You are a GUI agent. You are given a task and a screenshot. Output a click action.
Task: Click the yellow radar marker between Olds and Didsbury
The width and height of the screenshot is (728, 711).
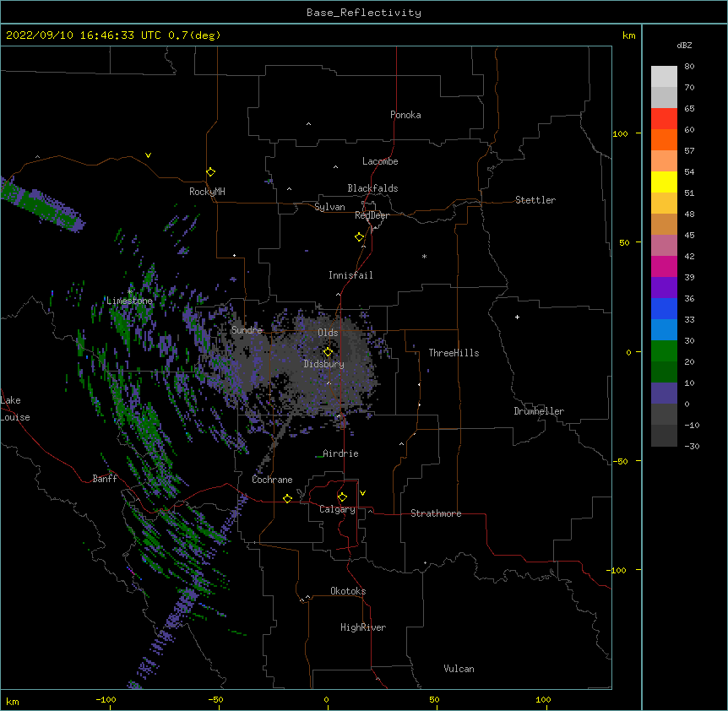pyautogui.click(x=328, y=352)
